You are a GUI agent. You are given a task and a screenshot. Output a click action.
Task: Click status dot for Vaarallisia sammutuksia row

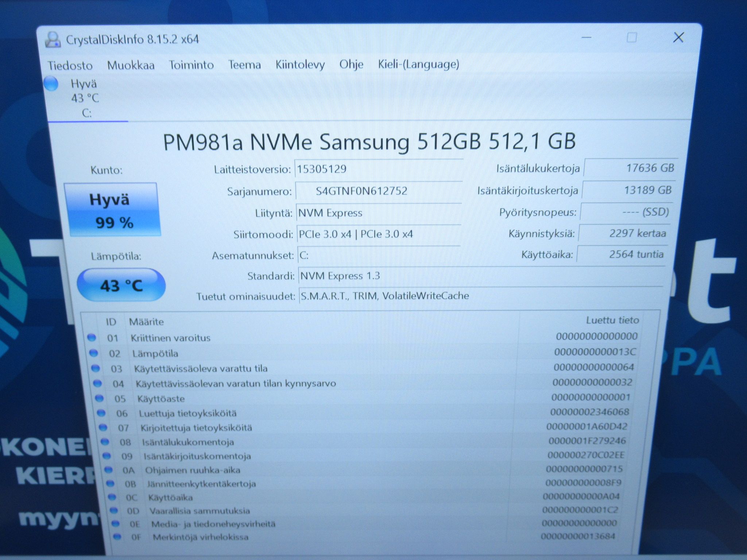[x=113, y=510]
